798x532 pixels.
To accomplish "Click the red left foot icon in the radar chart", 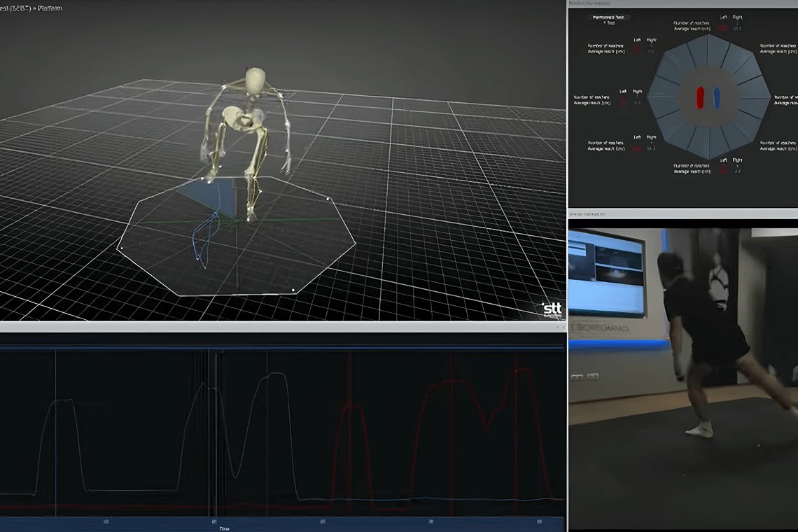I will [x=700, y=97].
